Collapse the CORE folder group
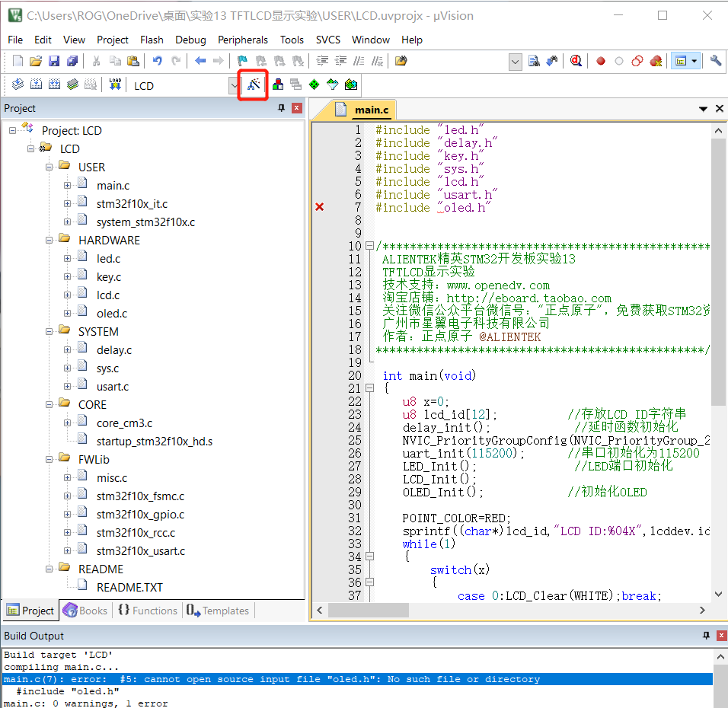The width and height of the screenshot is (728, 708). (49, 405)
